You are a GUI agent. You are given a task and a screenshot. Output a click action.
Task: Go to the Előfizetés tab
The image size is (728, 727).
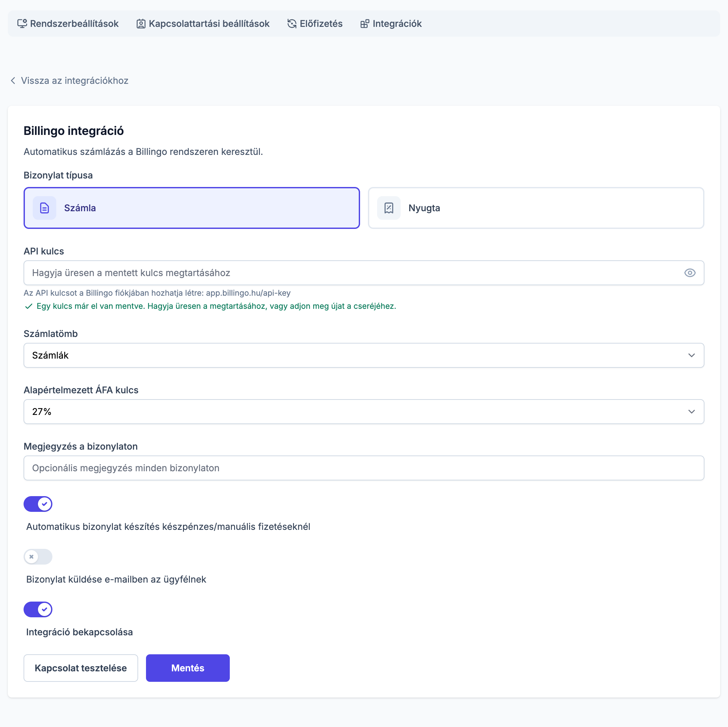click(x=315, y=24)
